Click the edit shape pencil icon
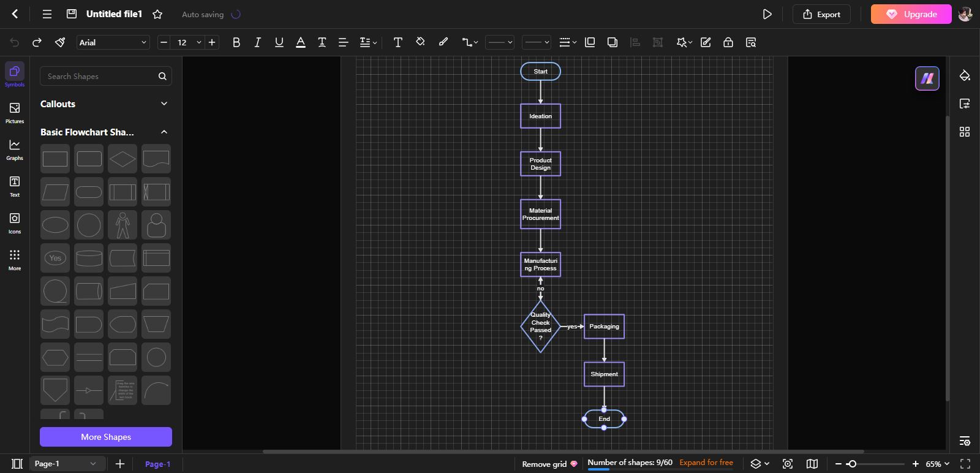The width and height of the screenshot is (980, 473). (x=706, y=42)
